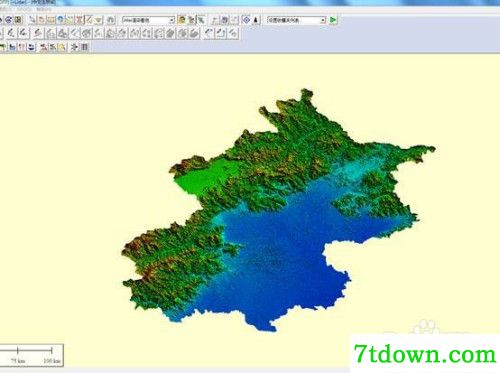Click the black tree-shaped icon beside blue diamond

coord(256,20)
